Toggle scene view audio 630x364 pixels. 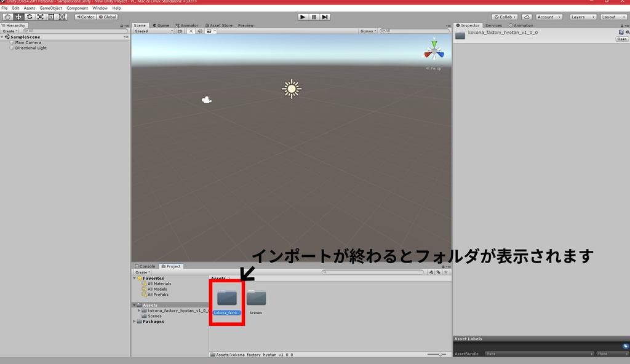pyautogui.click(x=199, y=30)
